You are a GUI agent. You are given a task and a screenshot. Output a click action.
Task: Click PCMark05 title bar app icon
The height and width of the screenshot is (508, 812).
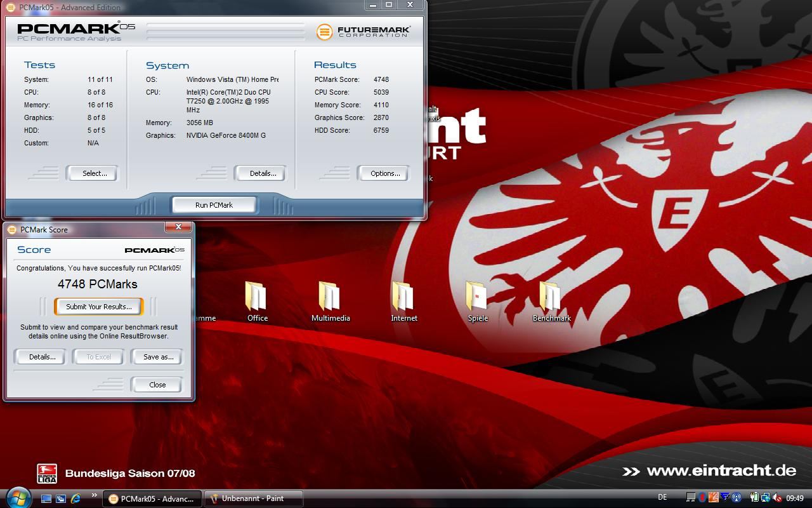pyautogui.click(x=11, y=7)
